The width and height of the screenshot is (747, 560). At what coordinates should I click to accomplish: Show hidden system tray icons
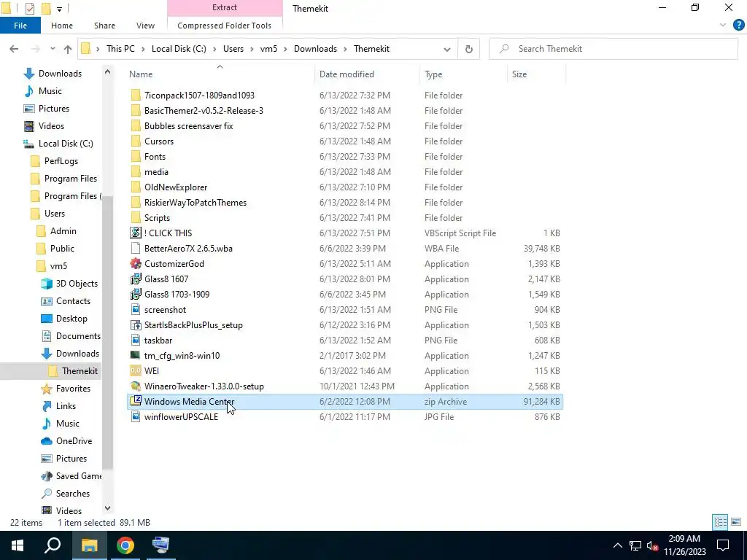[x=617, y=545]
